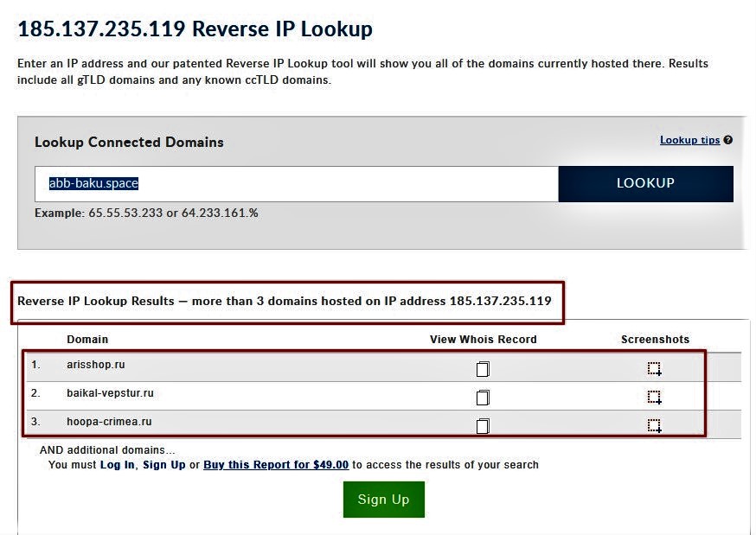Open Buy this Report for $49.00 link
The height and width of the screenshot is (535, 756).
(276, 465)
